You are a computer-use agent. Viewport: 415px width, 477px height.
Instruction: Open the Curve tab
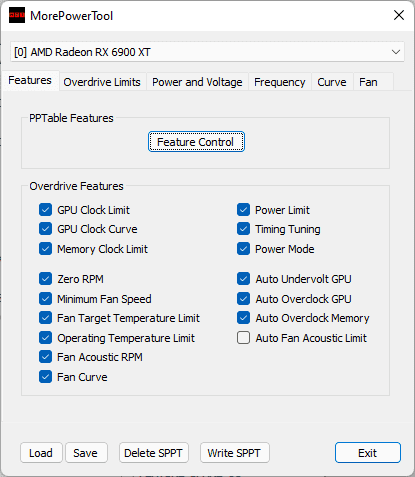tap(332, 82)
